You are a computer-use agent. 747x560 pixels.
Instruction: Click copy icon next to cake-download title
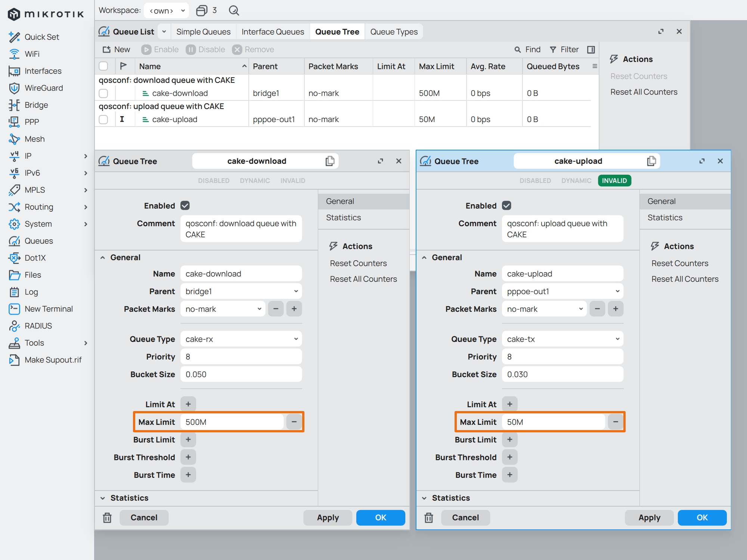tap(330, 161)
